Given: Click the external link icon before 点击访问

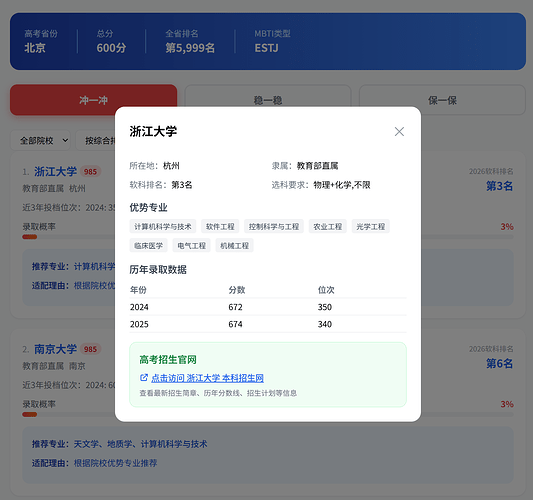Looking at the screenshot, I should [x=144, y=378].
